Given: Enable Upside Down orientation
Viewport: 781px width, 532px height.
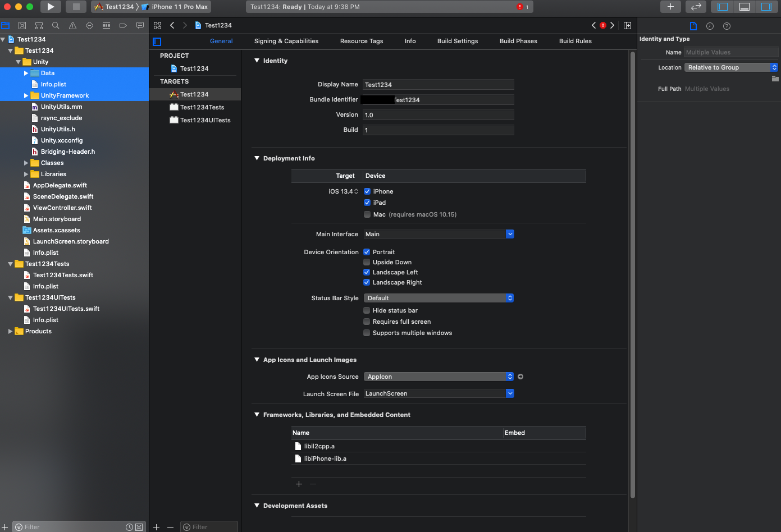Looking at the screenshot, I should tap(367, 262).
